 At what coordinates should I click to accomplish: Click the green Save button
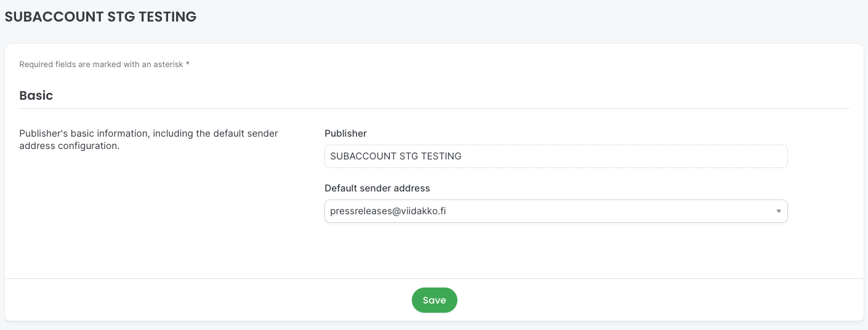coord(434,300)
